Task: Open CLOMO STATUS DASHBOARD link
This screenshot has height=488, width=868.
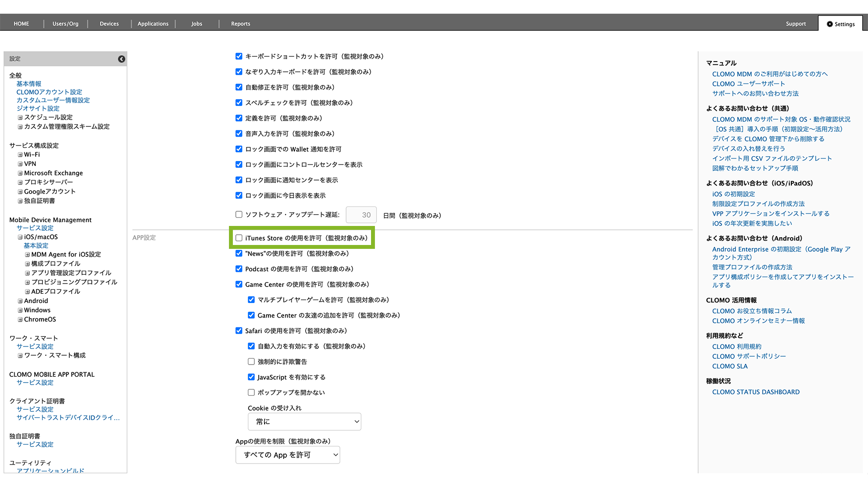Action: pyautogui.click(x=755, y=392)
